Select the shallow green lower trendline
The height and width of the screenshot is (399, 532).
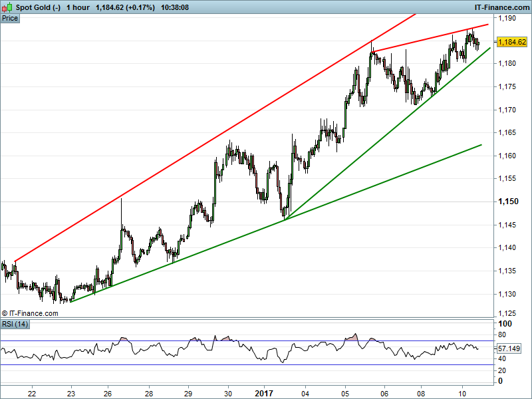[275, 223]
